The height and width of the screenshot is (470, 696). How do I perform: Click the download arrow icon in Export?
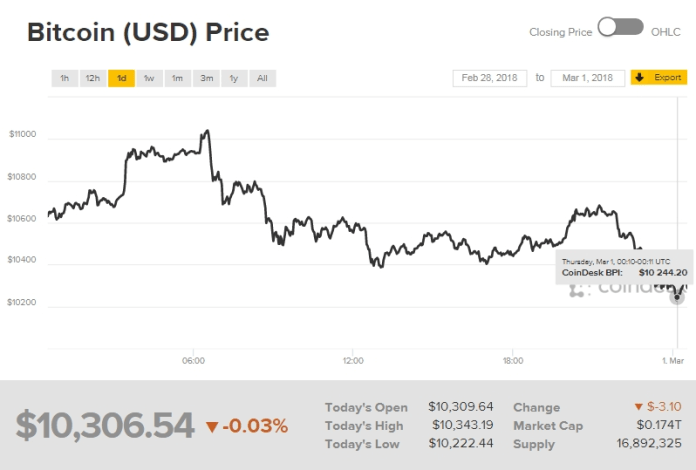640,77
